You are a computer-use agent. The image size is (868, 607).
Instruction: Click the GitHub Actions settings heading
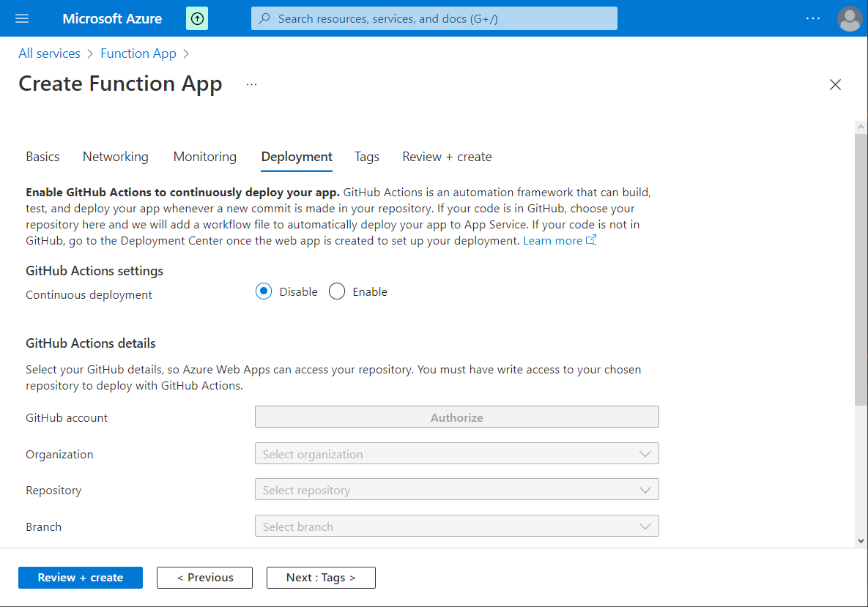[94, 271]
